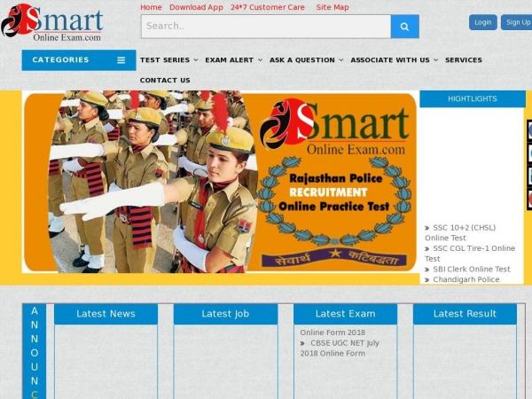Open the Test Series menu

(165, 60)
